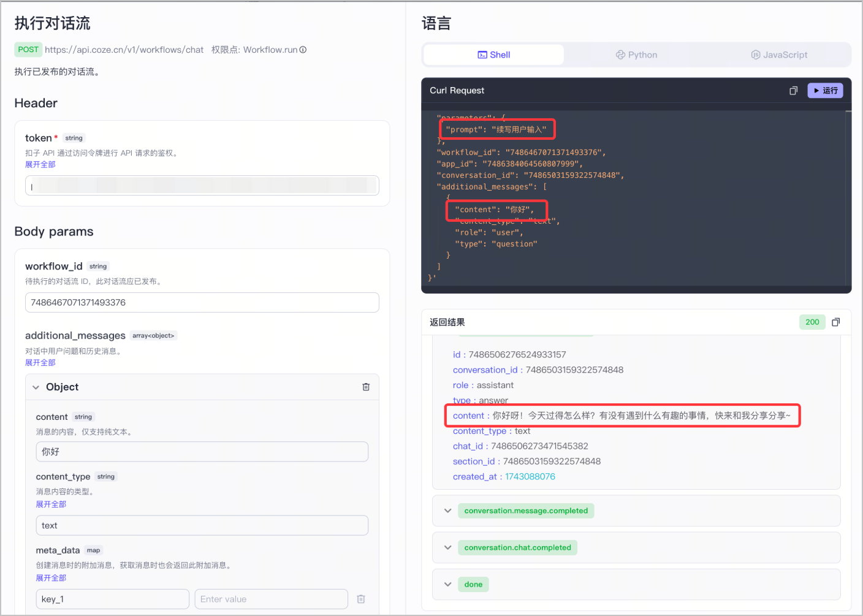
Task: Copy the Curl Request code
Action: pyautogui.click(x=793, y=91)
